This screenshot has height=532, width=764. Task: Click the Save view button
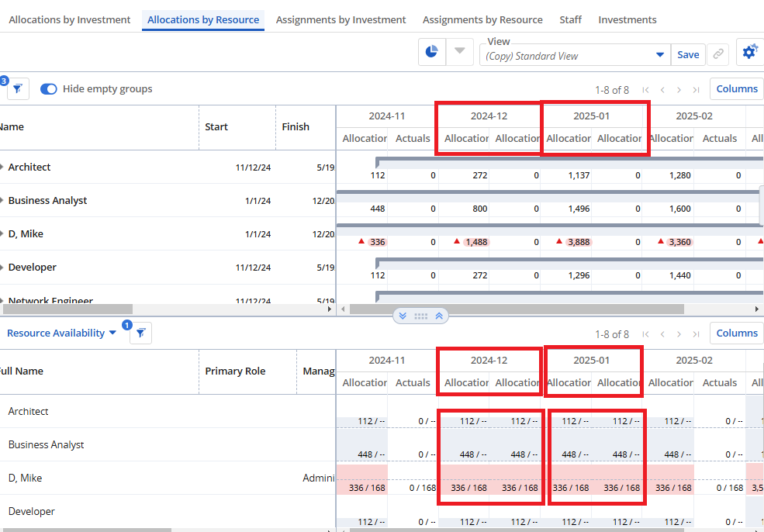coord(688,55)
